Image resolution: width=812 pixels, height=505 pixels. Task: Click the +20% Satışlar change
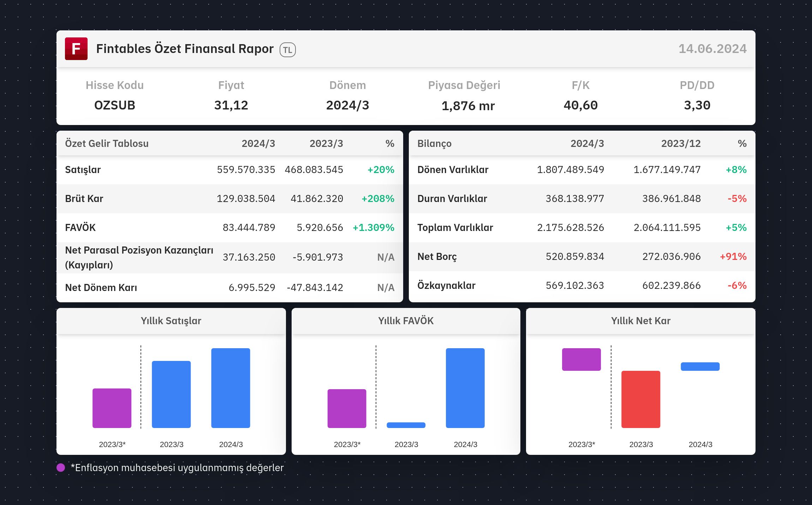point(381,170)
